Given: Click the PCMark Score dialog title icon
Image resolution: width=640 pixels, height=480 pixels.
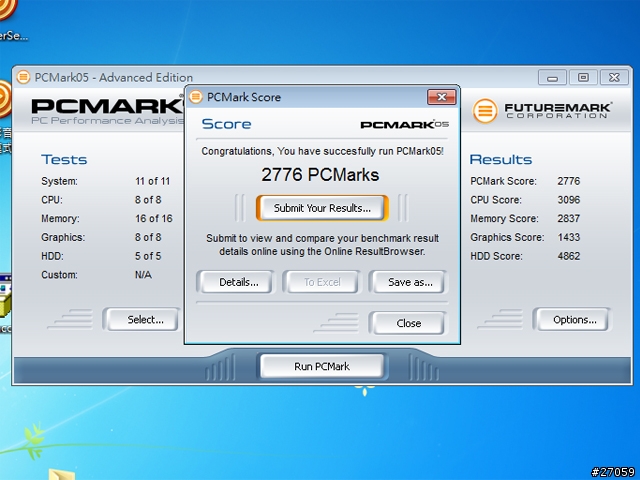Looking at the screenshot, I should click(x=196, y=97).
